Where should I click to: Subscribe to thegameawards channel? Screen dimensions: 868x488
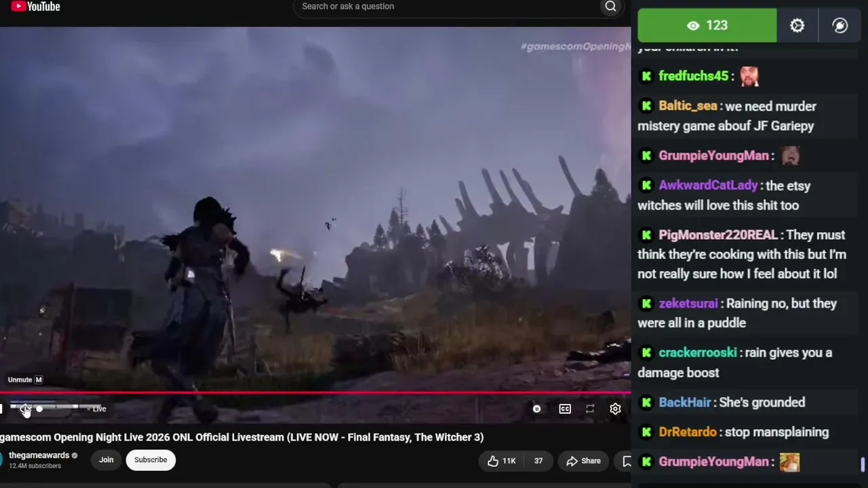pyautogui.click(x=151, y=460)
